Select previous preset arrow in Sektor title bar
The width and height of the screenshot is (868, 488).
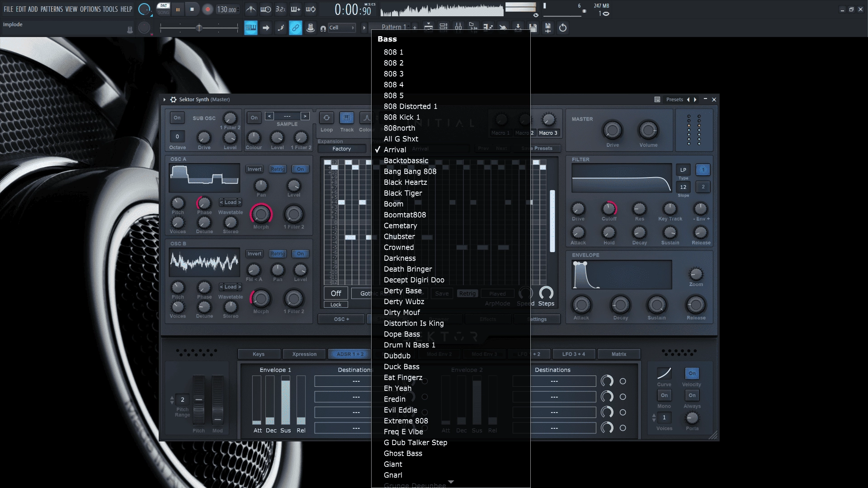(x=688, y=99)
